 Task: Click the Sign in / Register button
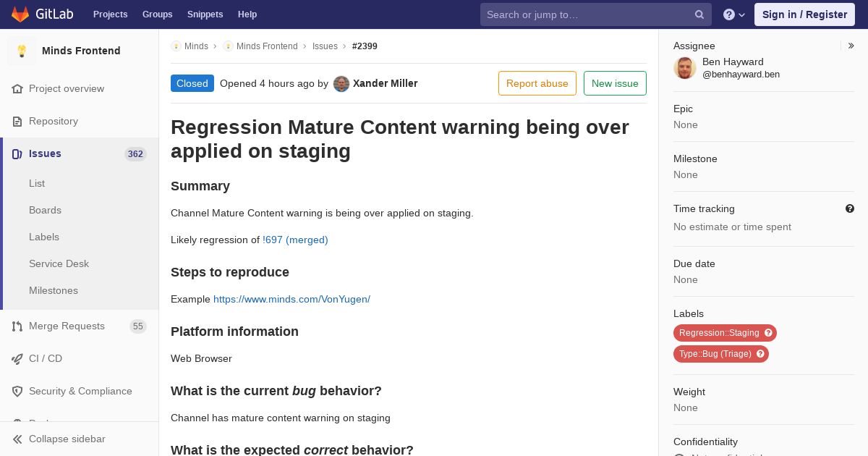[804, 14]
